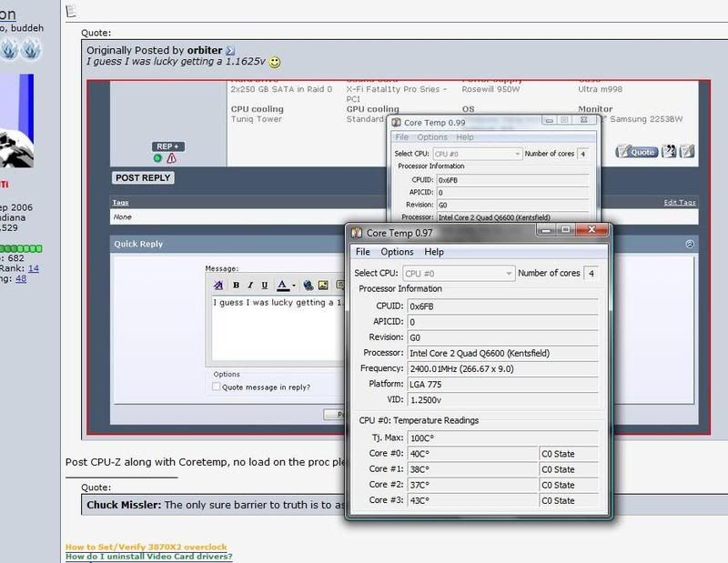Screen dimensions: 728x563
Task: Click the Number of cores field in Core Temp 0.97
Action: 591,273
